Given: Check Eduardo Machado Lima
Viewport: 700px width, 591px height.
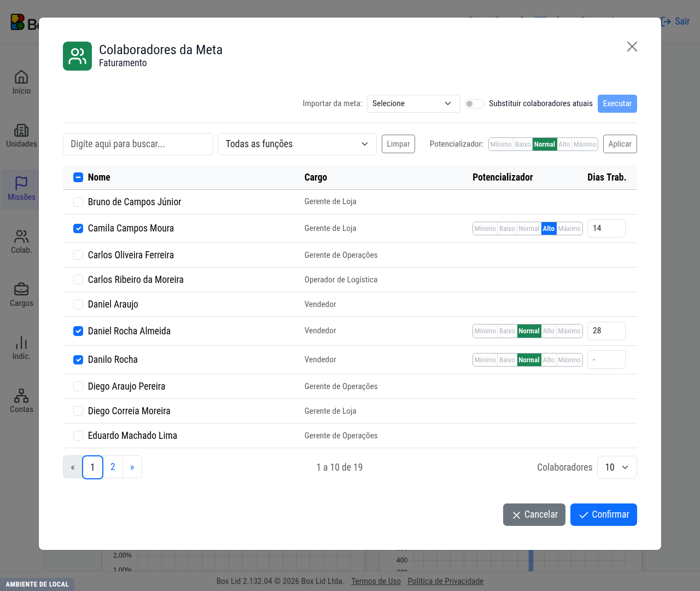Looking at the screenshot, I should [78, 436].
